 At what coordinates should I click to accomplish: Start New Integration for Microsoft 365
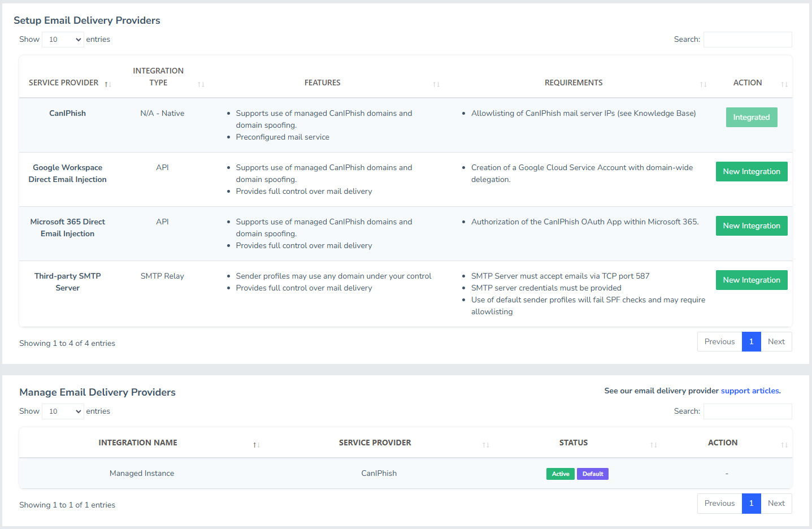pos(751,226)
